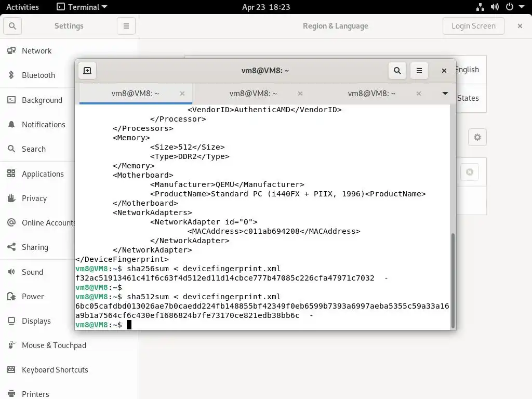The height and width of the screenshot is (399, 532).
Task: Click the VendorID AuthenticAMD line
Action: tap(264, 110)
